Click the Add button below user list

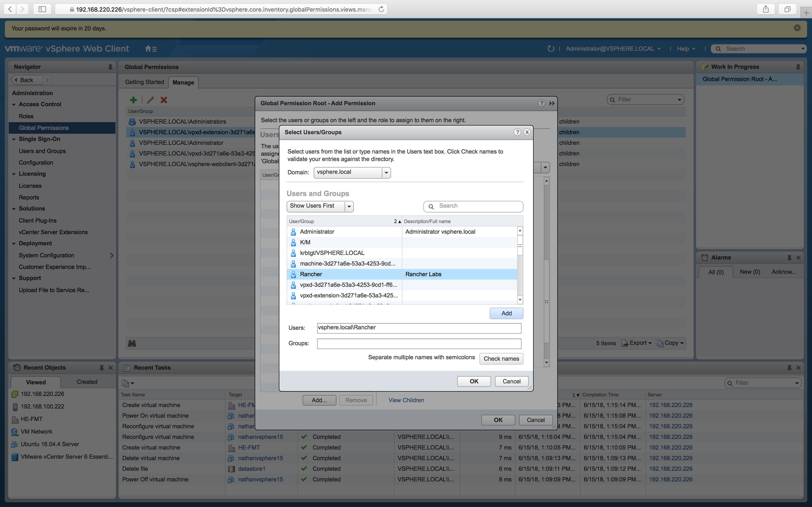[506, 313]
